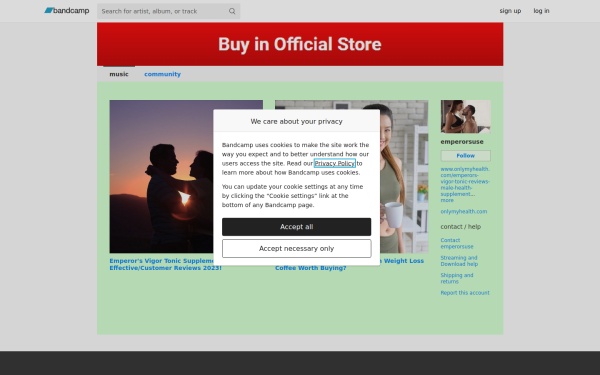
Task: Expand bio with the more link
Action: coord(447,200)
